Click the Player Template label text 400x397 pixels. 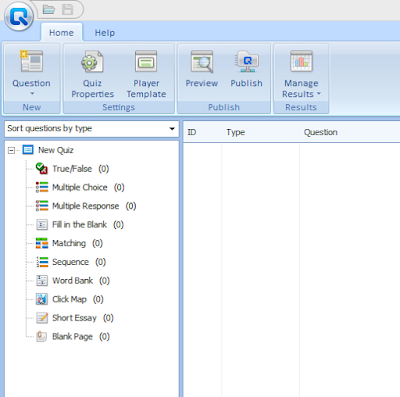point(146,89)
